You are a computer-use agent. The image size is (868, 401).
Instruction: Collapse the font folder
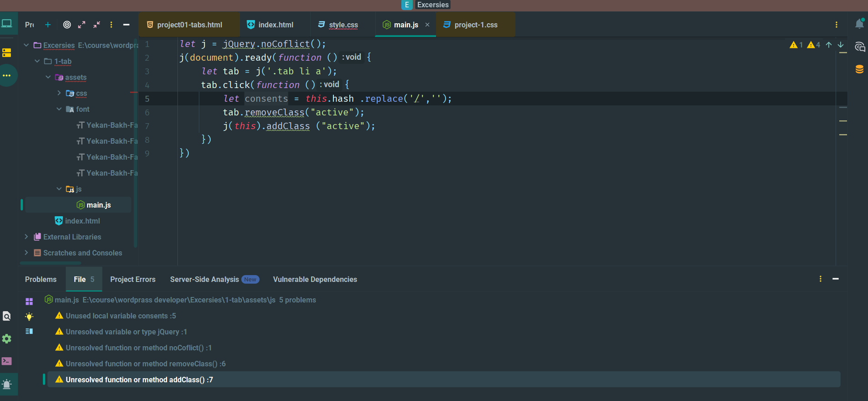(x=59, y=109)
